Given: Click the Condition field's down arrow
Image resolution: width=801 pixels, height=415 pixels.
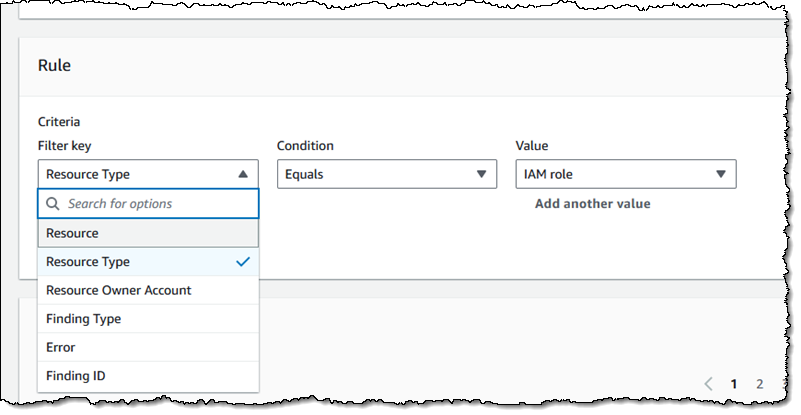Looking at the screenshot, I should 482,174.
